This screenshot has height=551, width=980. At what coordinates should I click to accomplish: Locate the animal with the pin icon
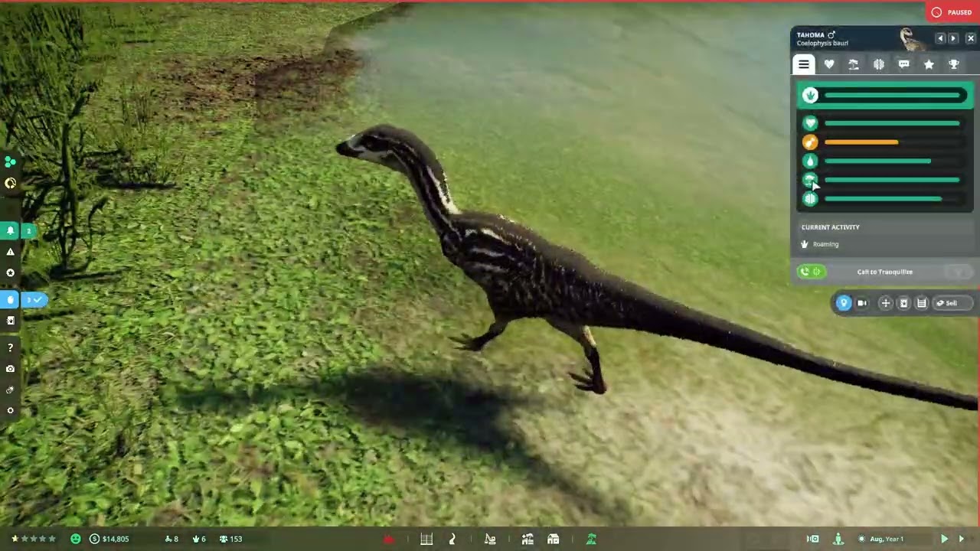tap(844, 303)
